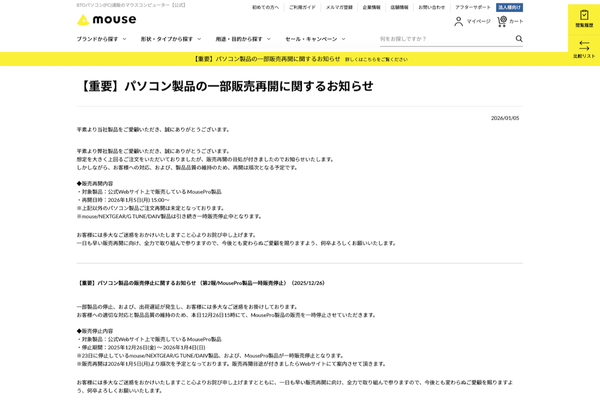
Task: Expand the 形状・タイプから探す menu
Action: click(171, 39)
